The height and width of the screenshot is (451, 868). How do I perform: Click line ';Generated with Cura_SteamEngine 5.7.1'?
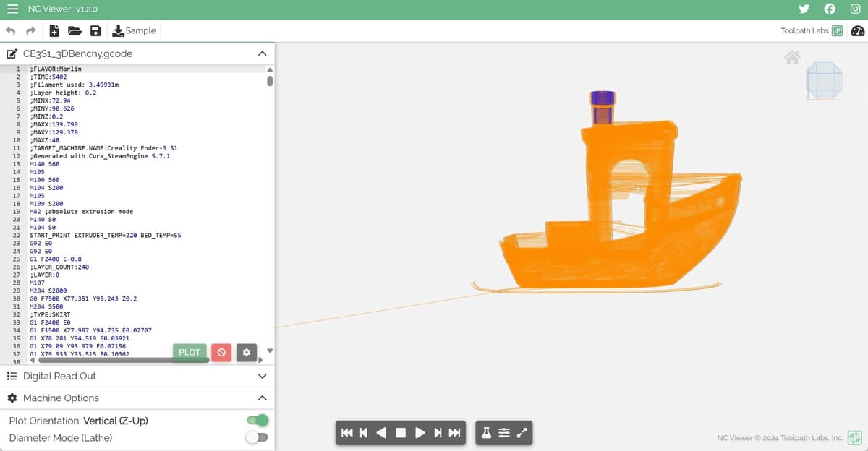pyautogui.click(x=100, y=156)
